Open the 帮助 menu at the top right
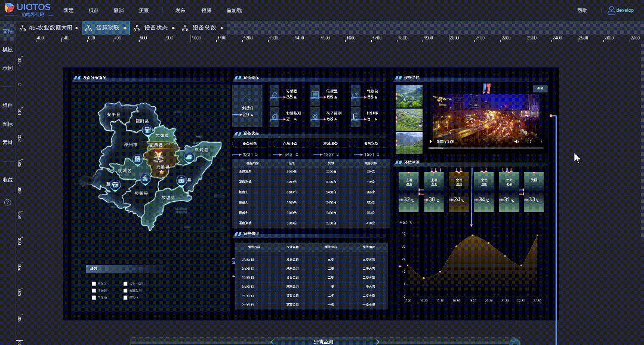The width and height of the screenshot is (644, 345). 581,10
